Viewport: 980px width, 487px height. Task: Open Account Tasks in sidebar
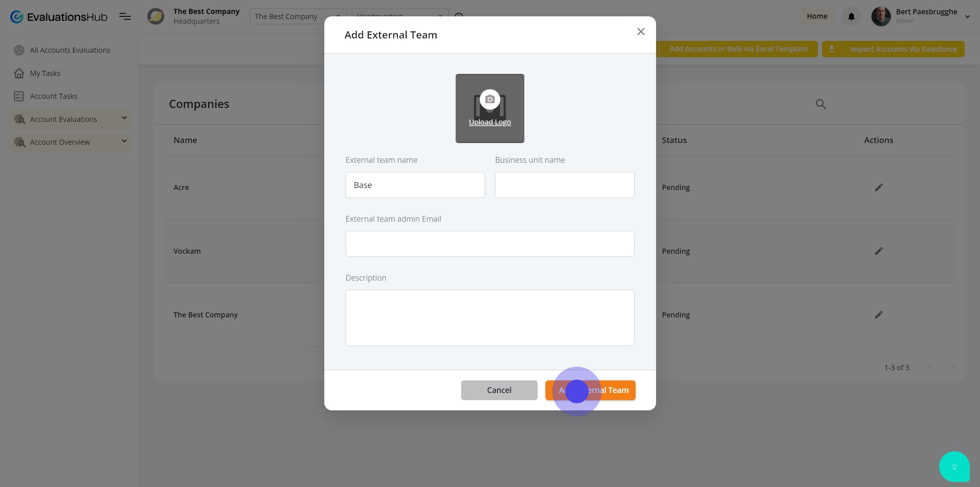[53, 96]
